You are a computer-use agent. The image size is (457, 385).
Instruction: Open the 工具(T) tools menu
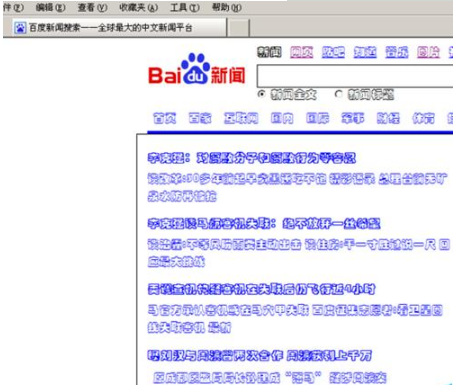coord(185,7)
